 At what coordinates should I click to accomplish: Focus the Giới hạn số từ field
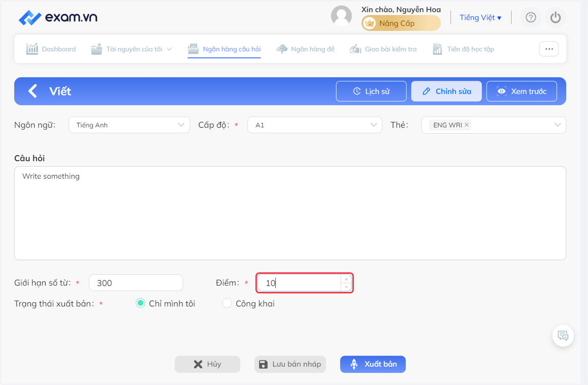[x=136, y=283]
